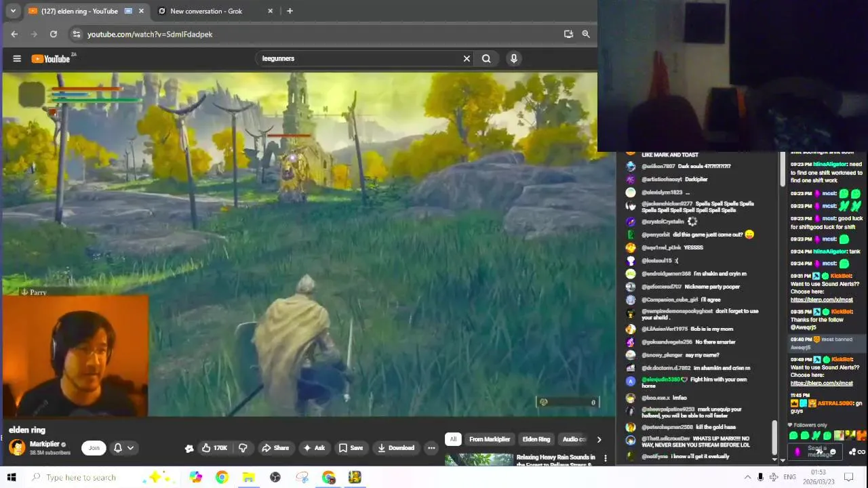Open the emoji picker in message box
The height and width of the screenshot is (488, 868).
(833, 452)
